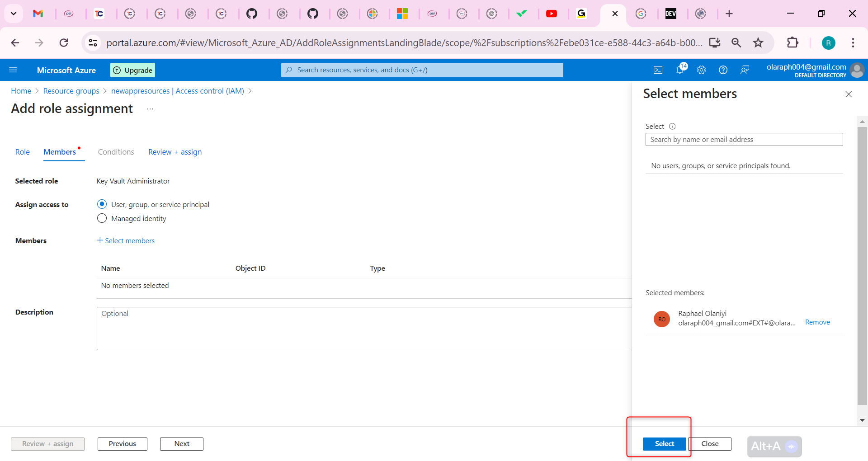Open the notifications bell with 14 alerts

point(680,70)
